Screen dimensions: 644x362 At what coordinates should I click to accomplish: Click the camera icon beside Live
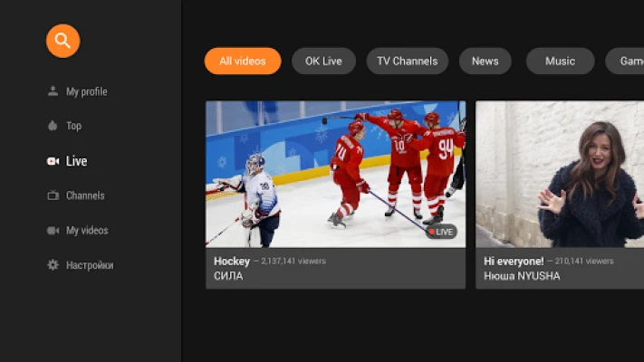[53, 161]
